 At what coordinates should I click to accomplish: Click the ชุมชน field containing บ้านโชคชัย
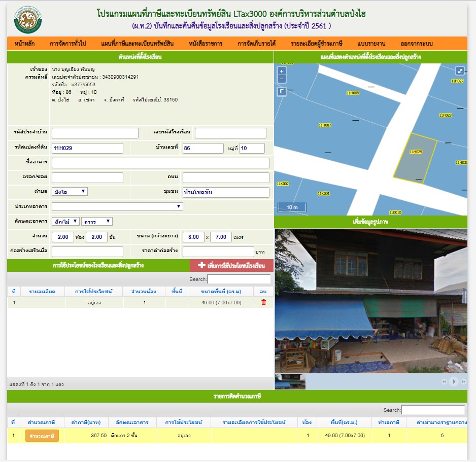(226, 192)
